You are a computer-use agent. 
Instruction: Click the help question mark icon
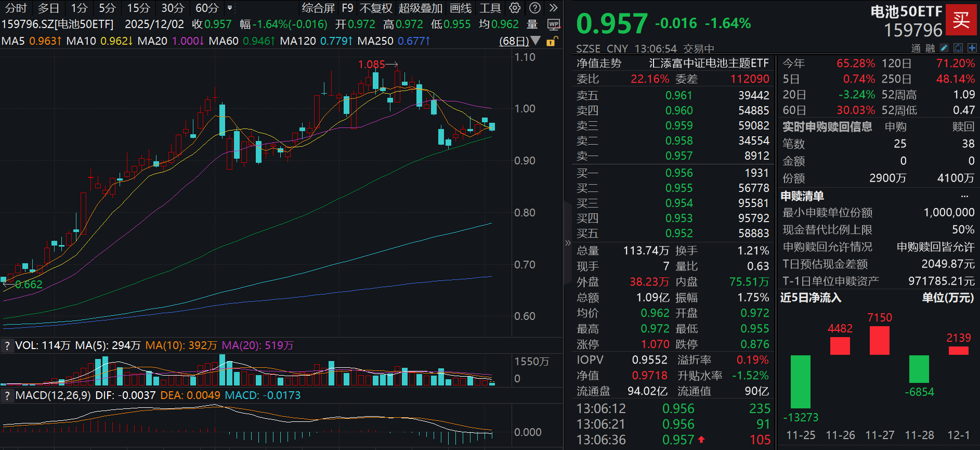[x=534, y=8]
